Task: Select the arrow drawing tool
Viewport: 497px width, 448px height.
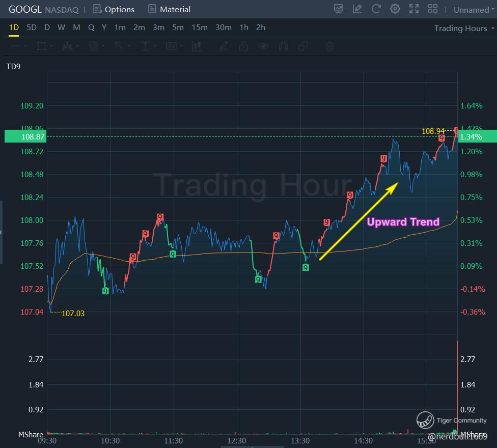Action: tap(119, 46)
